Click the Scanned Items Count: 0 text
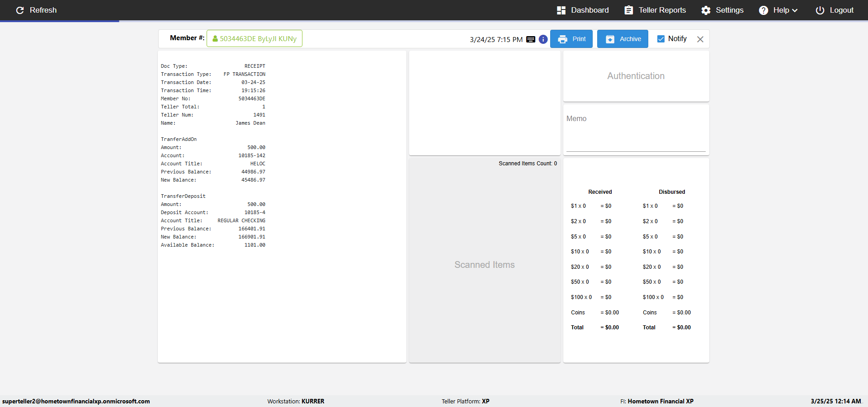This screenshot has height=407, width=868. [528, 164]
